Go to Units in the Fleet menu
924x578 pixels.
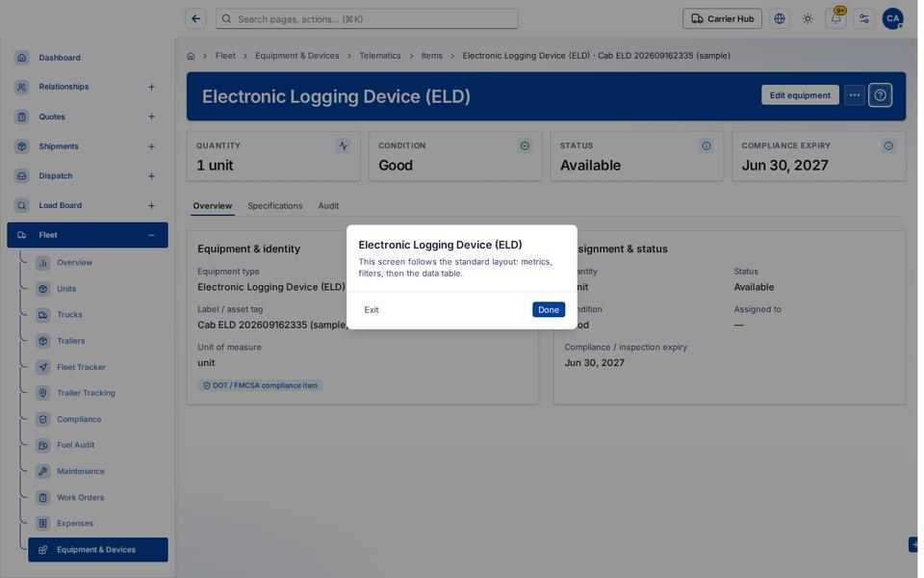pos(98,289)
